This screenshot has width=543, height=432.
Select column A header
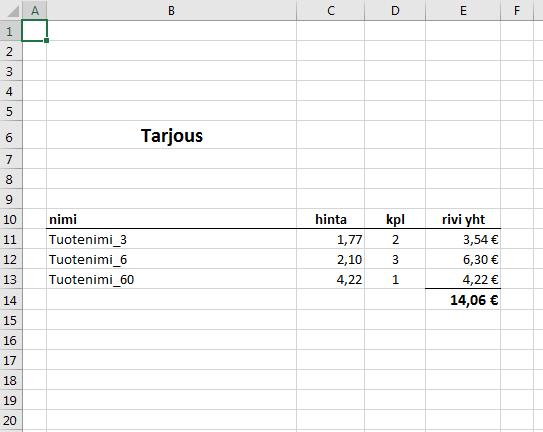(x=35, y=10)
